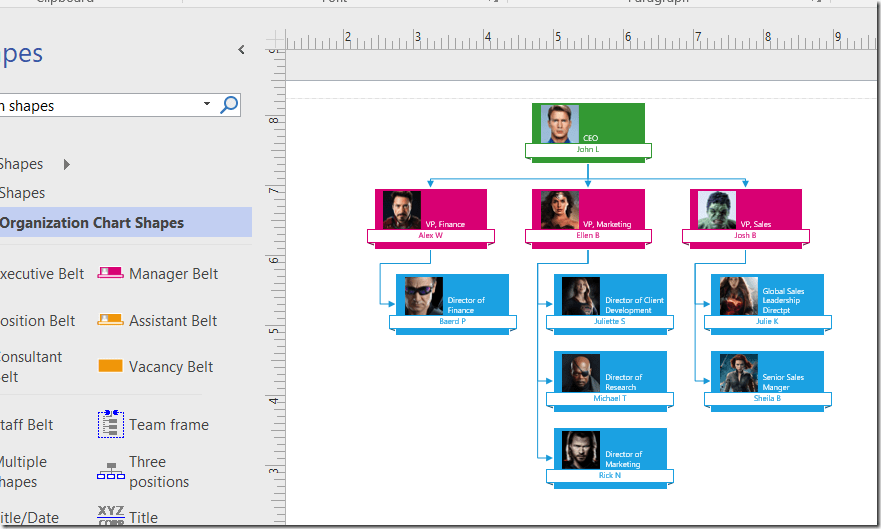Click the CEO photo thumbnail
881x529 pixels.
coord(560,124)
